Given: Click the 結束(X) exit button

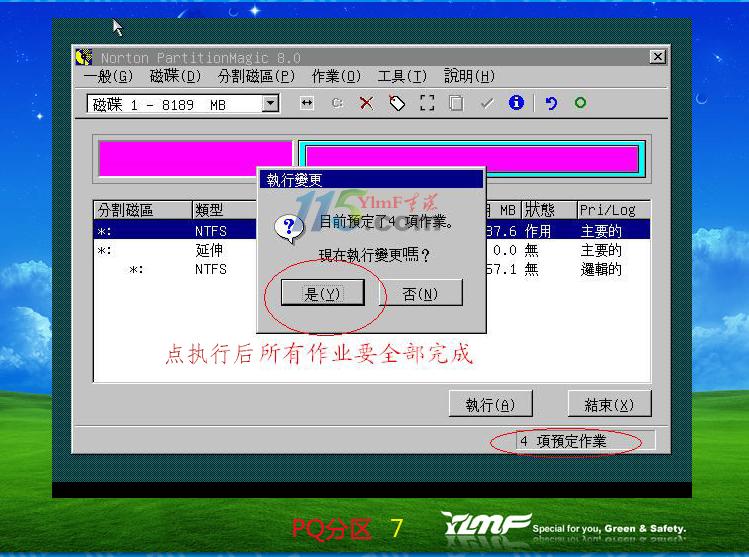Looking at the screenshot, I should [x=610, y=404].
